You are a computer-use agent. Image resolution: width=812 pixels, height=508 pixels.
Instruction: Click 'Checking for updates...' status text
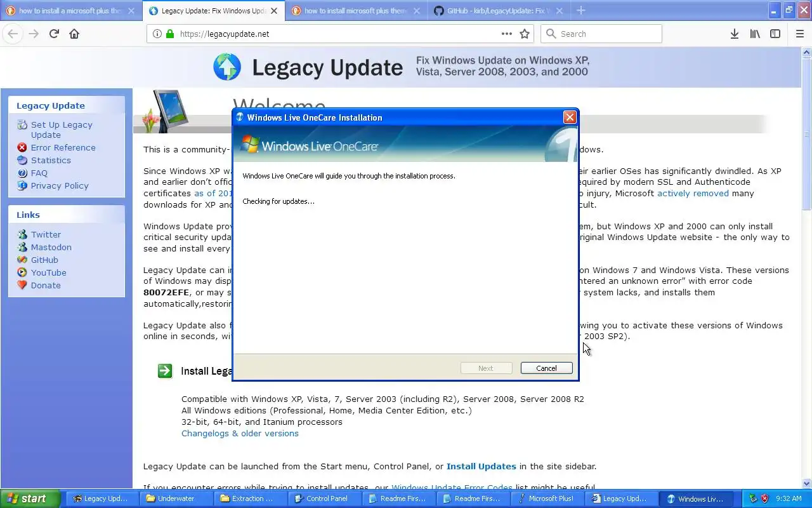(x=278, y=201)
